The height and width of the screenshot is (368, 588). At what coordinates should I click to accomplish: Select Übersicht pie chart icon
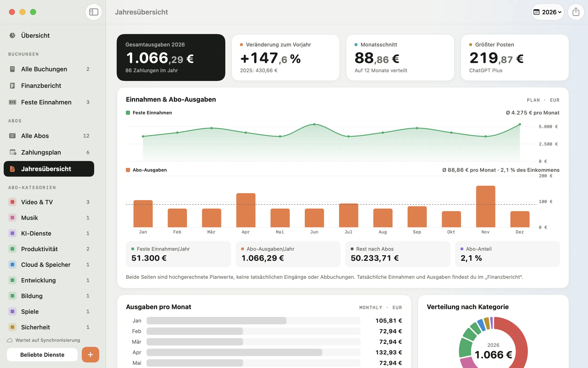click(x=12, y=35)
